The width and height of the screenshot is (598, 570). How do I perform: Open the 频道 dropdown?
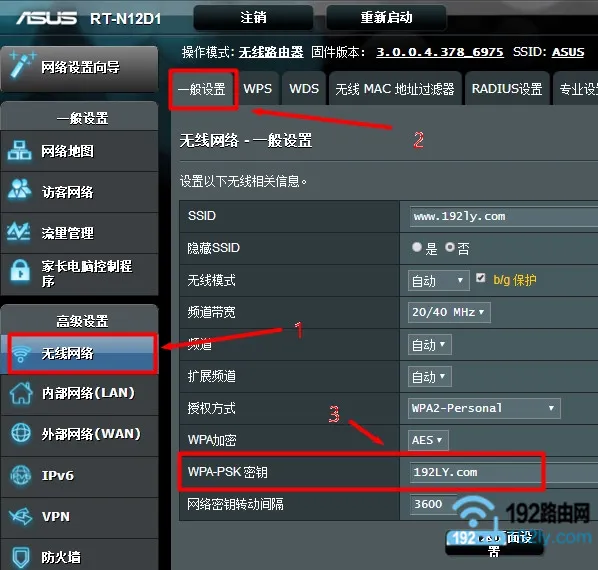(429, 345)
